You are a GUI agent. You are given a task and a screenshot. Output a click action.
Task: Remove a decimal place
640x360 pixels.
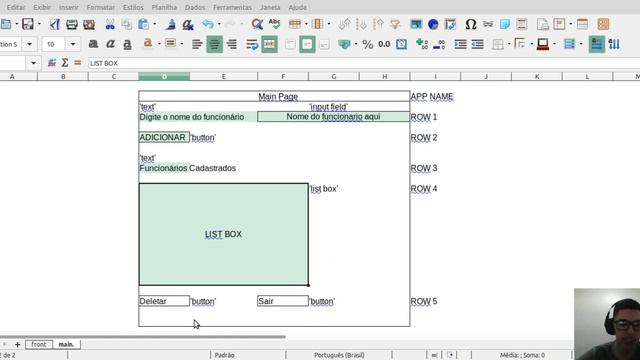[439, 44]
